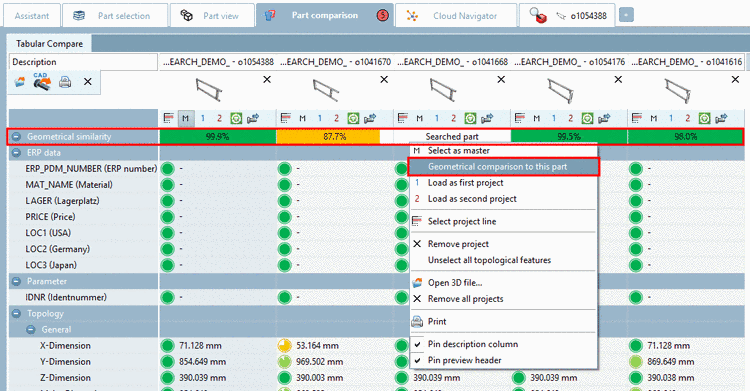Open the Cloud Navigator tab
Viewport: 750px width, 391px height.
[x=456, y=15]
